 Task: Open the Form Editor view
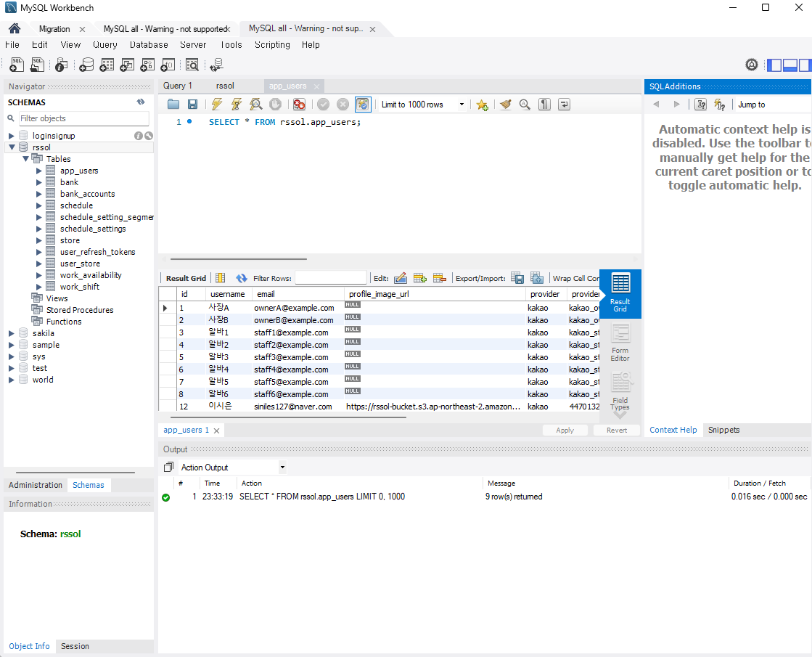(620, 343)
